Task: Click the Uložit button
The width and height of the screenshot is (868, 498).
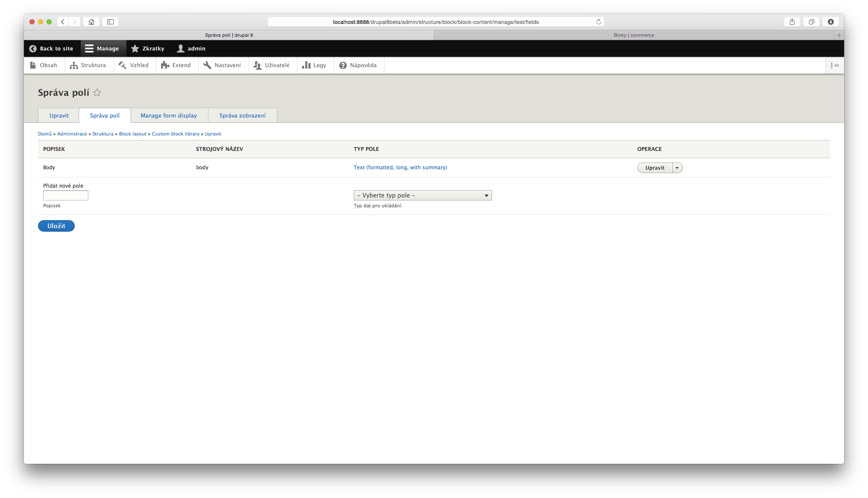Action: click(56, 225)
